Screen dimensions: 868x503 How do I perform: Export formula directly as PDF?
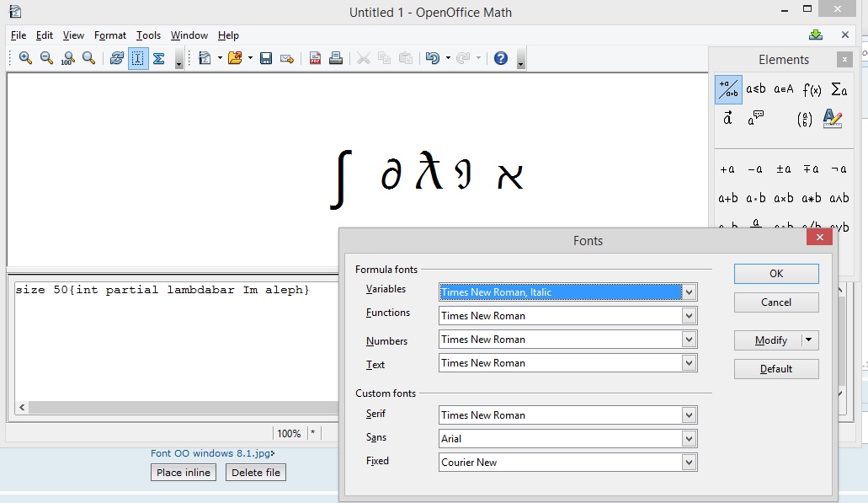[x=315, y=58]
